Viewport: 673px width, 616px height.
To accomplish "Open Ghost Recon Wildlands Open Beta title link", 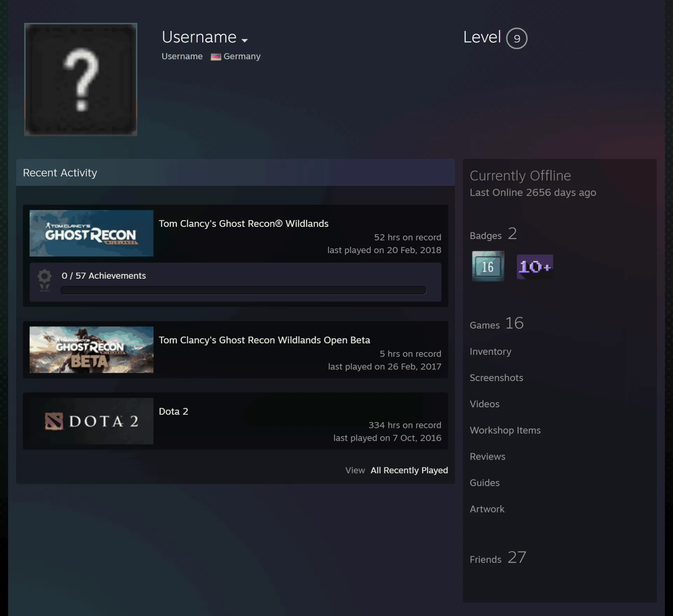I will (264, 340).
